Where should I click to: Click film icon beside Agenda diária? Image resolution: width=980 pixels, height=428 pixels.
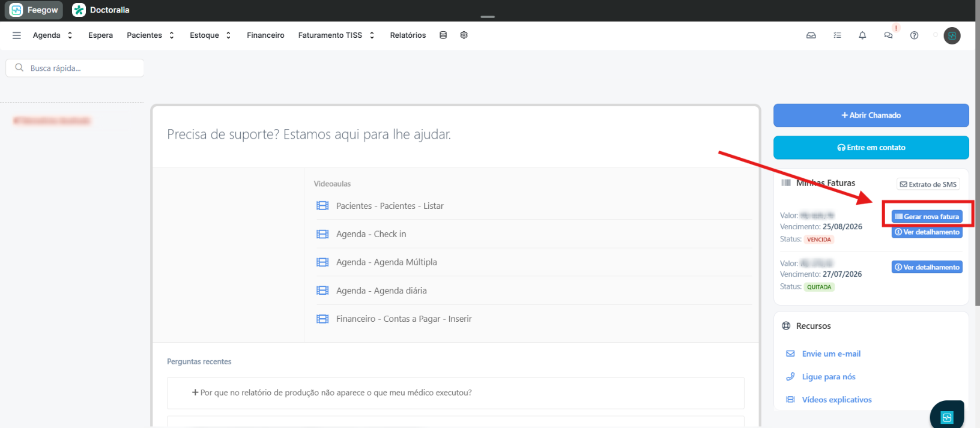(322, 291)
